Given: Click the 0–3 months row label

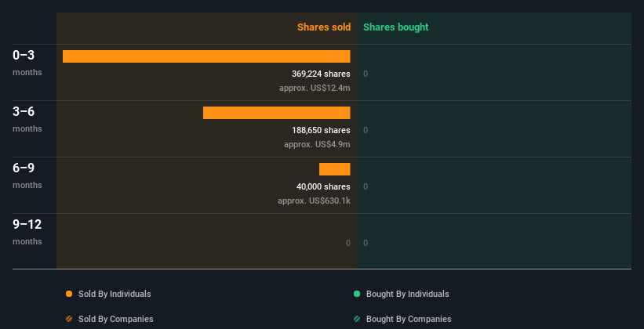Looking at the screenshot, I should [x=27, y=63].
